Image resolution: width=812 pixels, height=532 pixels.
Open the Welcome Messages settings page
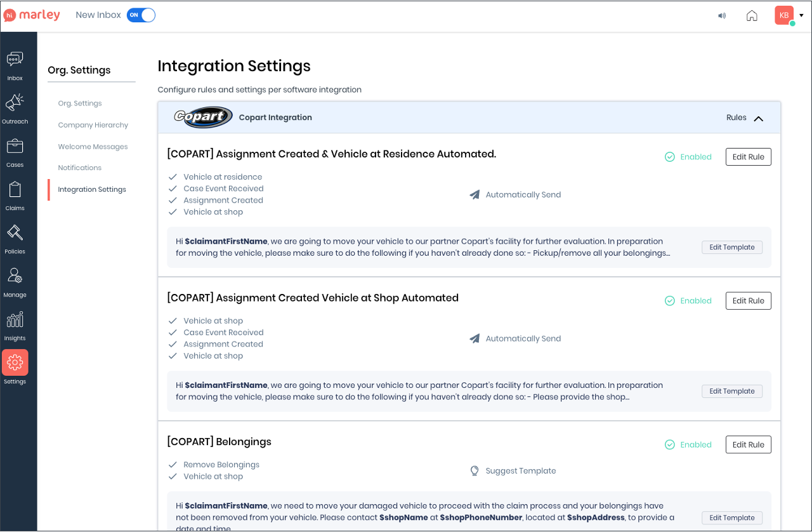[x=93, y=146]
